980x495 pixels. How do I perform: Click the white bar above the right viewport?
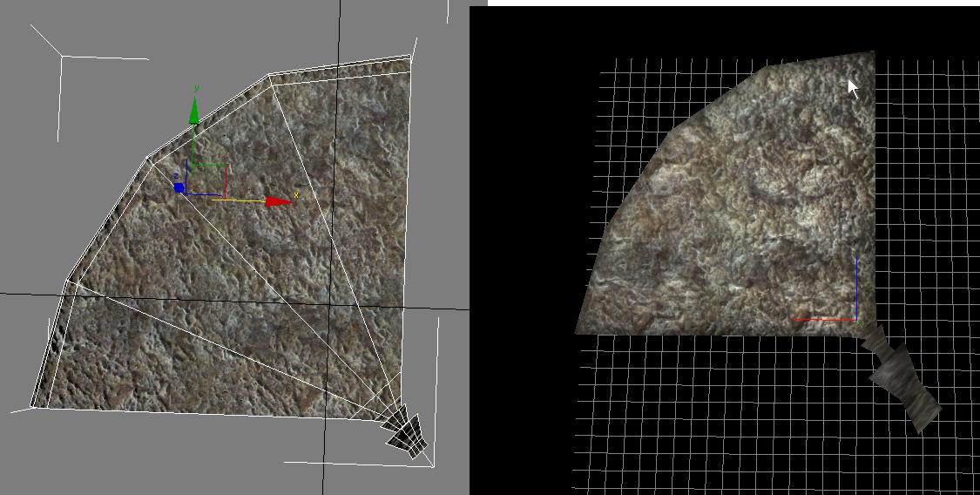(732, 3)
